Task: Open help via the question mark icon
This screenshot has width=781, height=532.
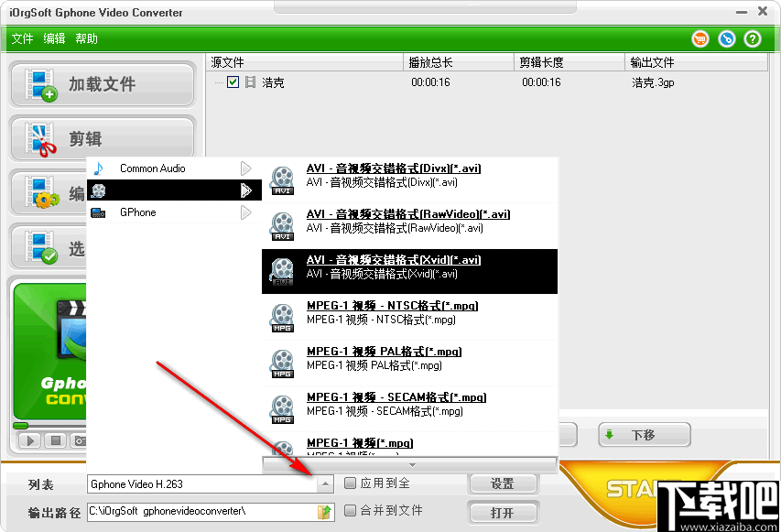Action: (x=751, y=38)
